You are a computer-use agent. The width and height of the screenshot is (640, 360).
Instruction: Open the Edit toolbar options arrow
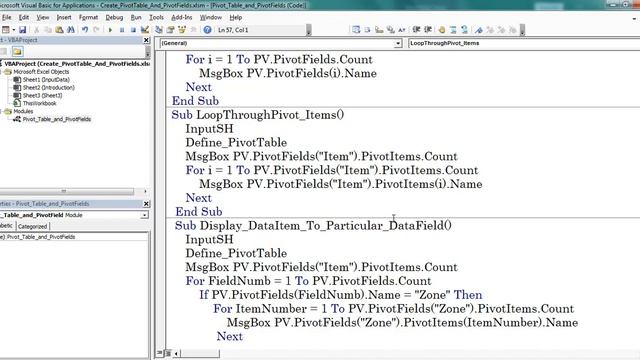pyautogui.click(x=522, y=30)
